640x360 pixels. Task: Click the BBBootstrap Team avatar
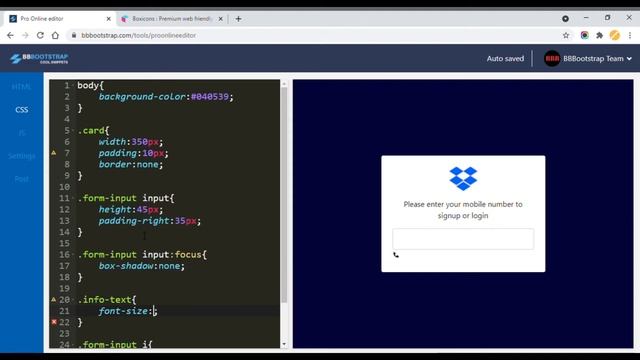pyautogui.click(x=552, y=59)
